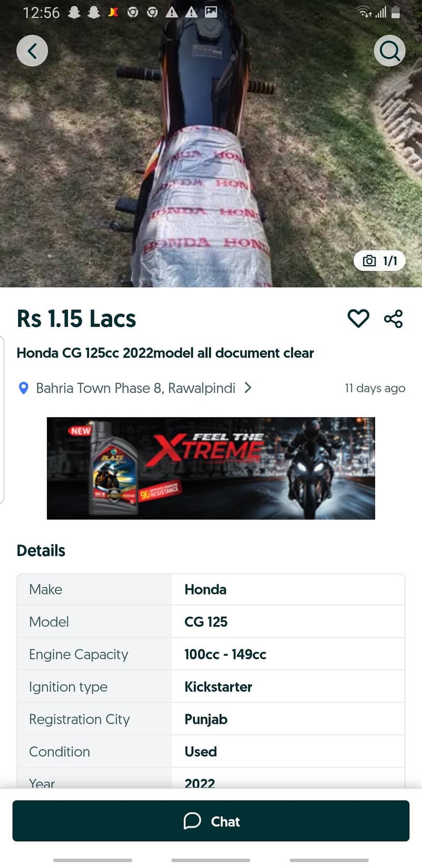Tap the listing title text
This screenshot has height=868, width=422.
pyautogui.click(x=165, y=353)
